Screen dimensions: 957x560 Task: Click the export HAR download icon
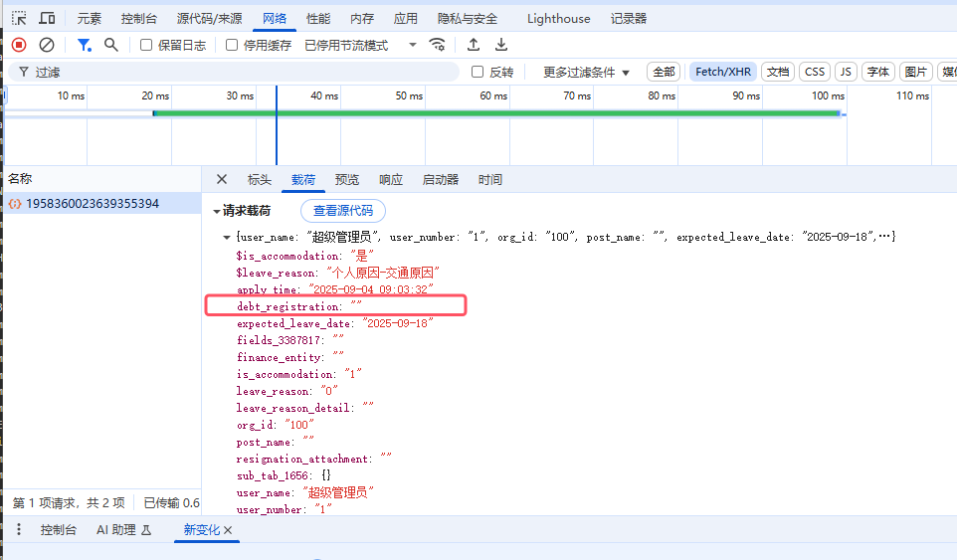coord(501,45)
